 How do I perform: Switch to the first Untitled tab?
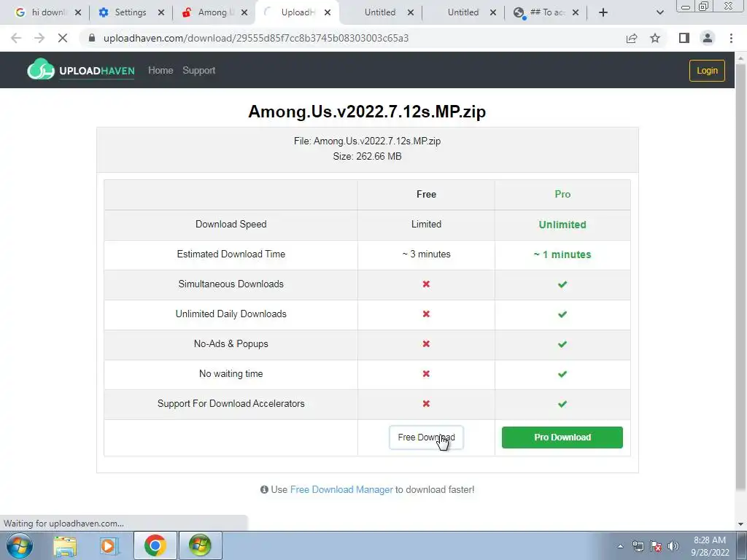pos(380,12)
